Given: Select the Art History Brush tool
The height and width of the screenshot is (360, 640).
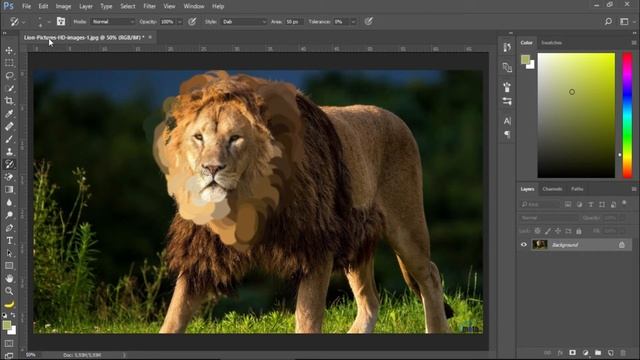Looking at the screenshot, I should (x=9, y=164).
